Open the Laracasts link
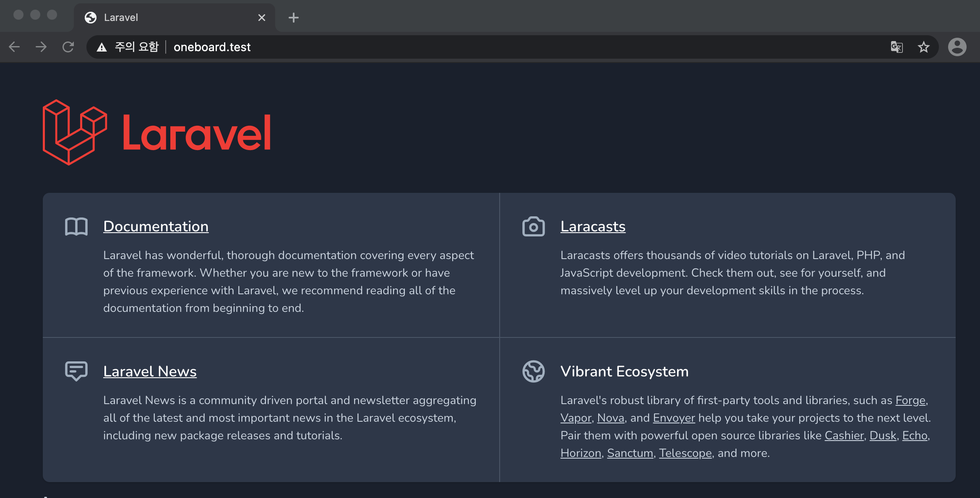Viewport: 980px width, 498px height. click(x=593, y=226)
